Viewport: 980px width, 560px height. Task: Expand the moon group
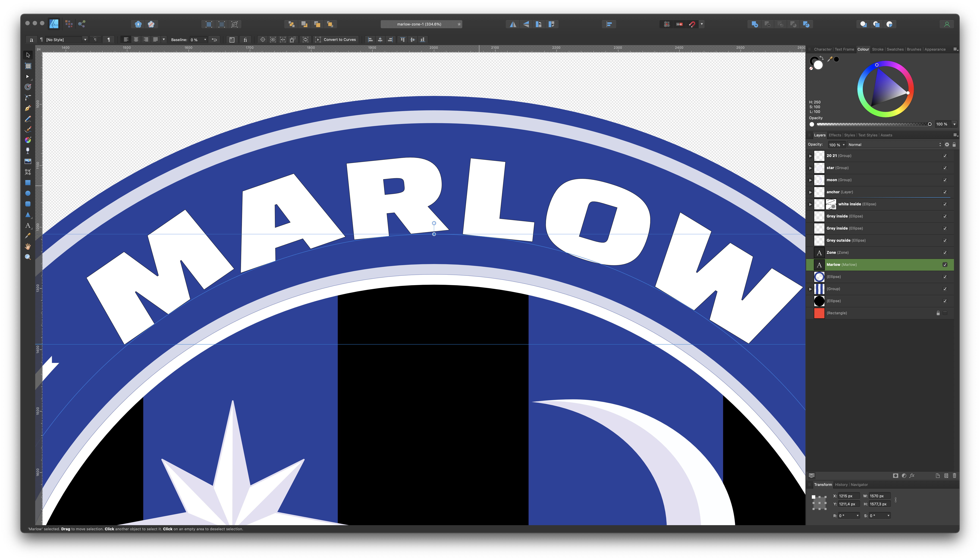(810, 180)
